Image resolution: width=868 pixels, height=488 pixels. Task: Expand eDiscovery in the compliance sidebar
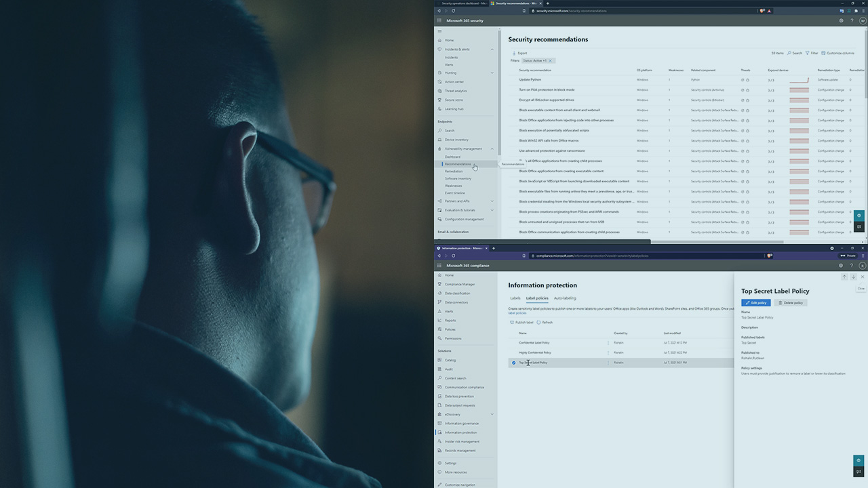pyautogui.click(x=492, y=414)
